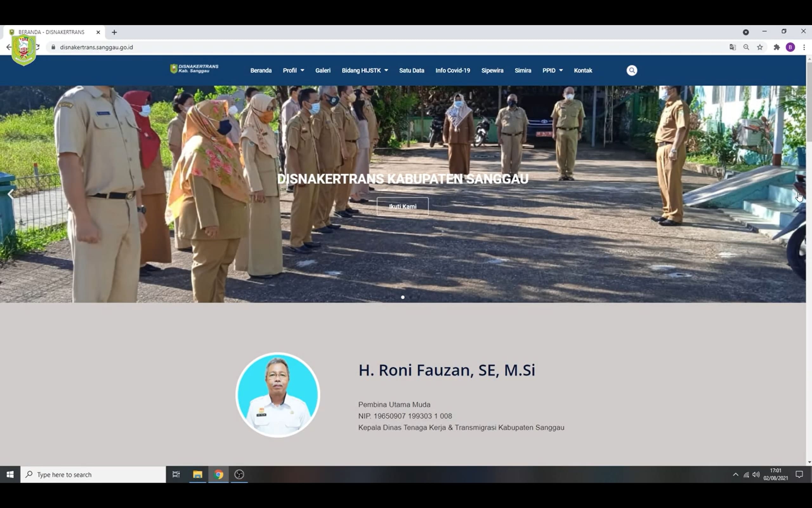Go to the Beranda menu item
Viewport: 812px width, 508px height.
tap(261, 70)
